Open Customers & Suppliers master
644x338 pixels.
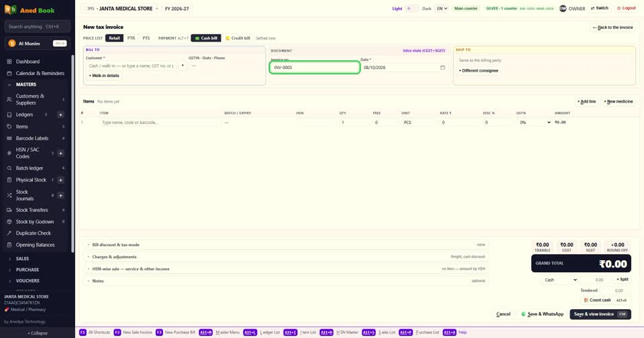(30, 99)
